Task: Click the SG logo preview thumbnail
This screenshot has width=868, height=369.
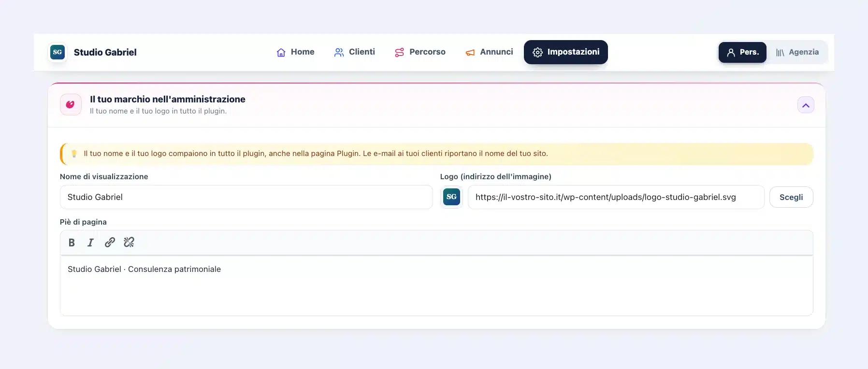Action: pos(451,197)
